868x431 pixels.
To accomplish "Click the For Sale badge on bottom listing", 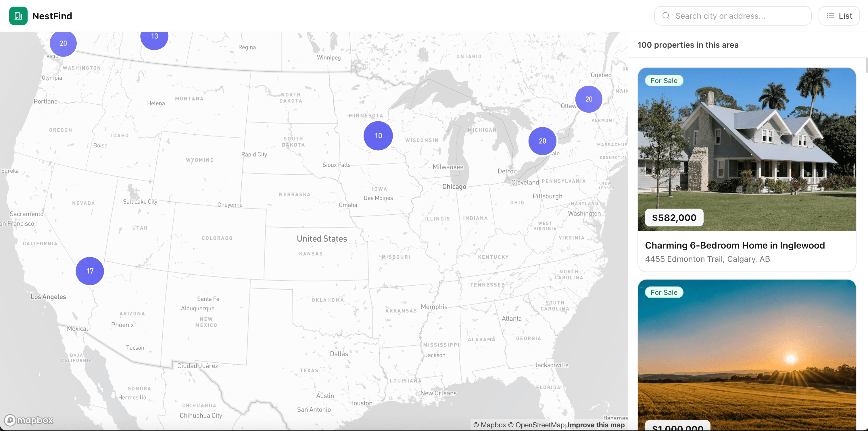I will coord(664,292).
